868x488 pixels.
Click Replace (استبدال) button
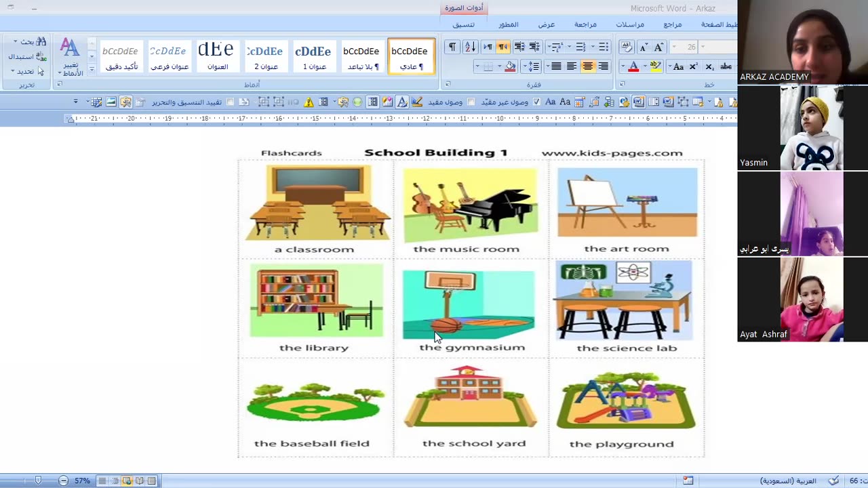(x=27, y=56)
